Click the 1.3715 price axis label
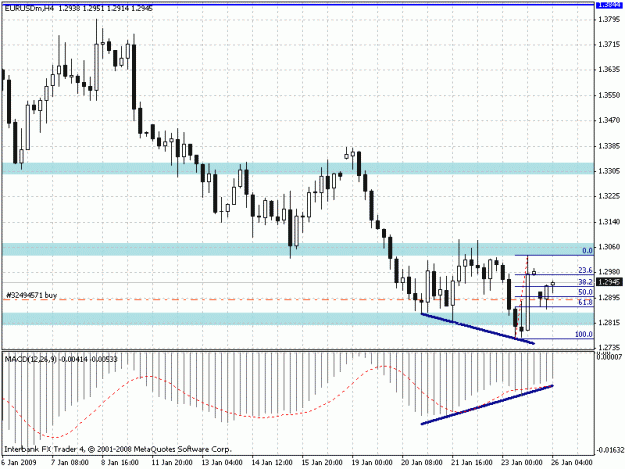The width and height of the screenshot is (625, 469). 609,44
